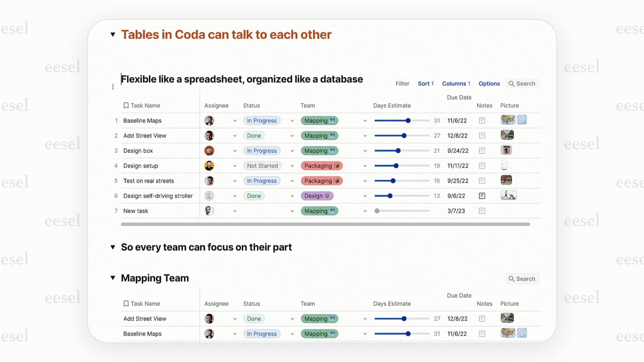644x362 pixels.
Task: Open the street picture on Add Street View row
Action: coord(507,135)
